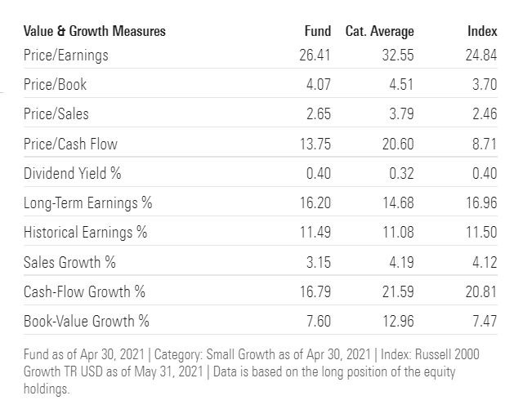Select the Sales Growth % row label
Viewport: 532px width, 409px height.
[69, 261]
